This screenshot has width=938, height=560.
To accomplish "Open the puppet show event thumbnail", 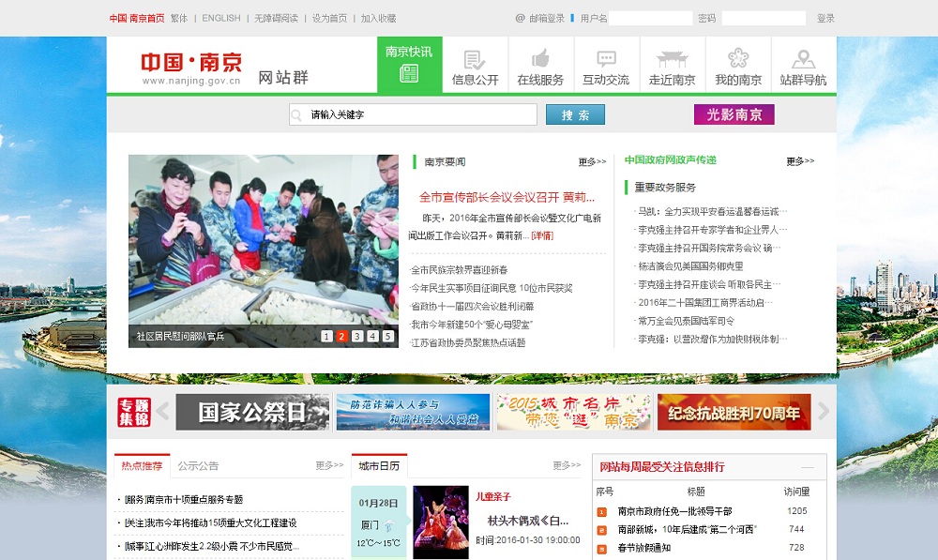I will tap(441, 522).
